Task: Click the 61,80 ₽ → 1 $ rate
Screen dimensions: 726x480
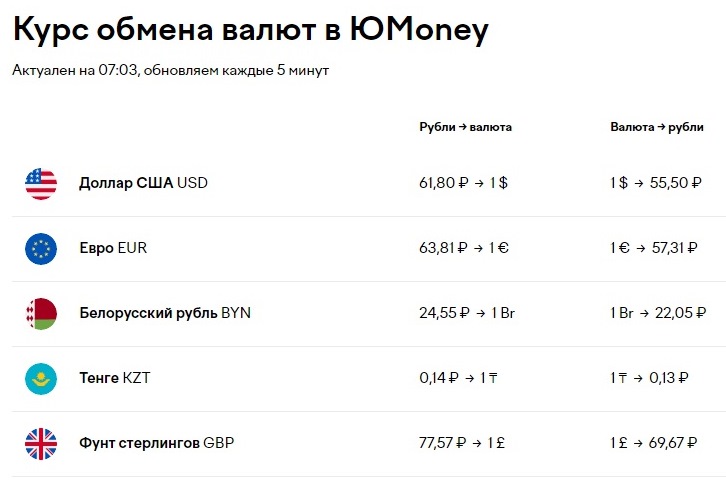Action: point(463,183)
